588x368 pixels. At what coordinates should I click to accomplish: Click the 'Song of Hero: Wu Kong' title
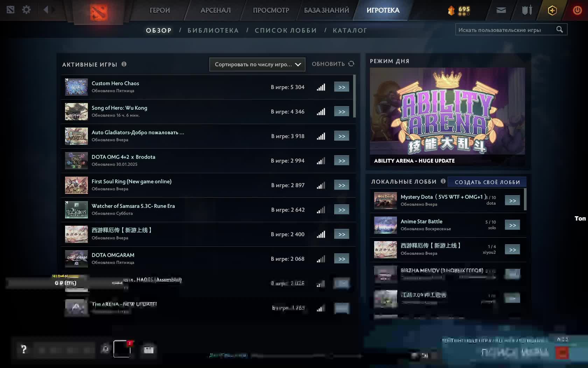click(x=119, y=108)
